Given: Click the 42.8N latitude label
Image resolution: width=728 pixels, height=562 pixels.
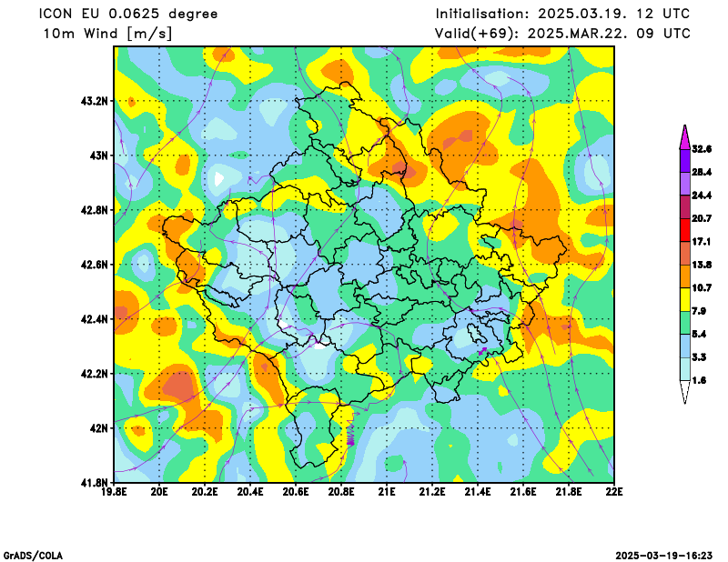Looking at the screenshot, I should coord(95,210).
